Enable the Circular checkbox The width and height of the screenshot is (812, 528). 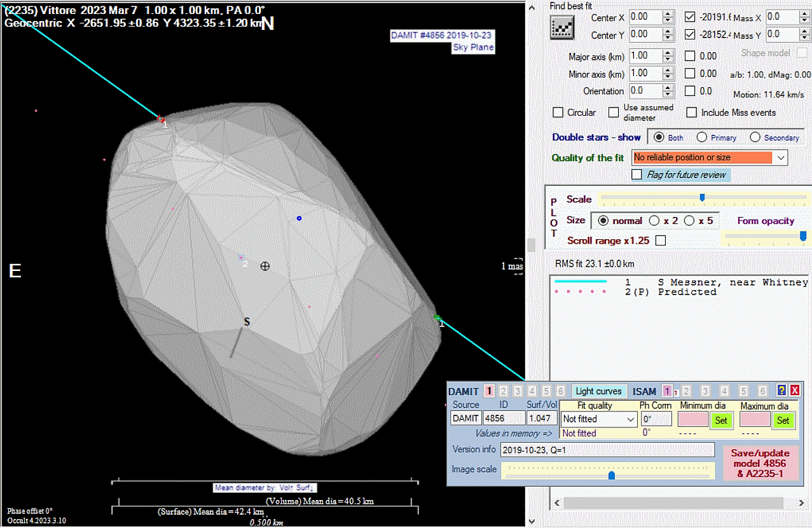558,113
